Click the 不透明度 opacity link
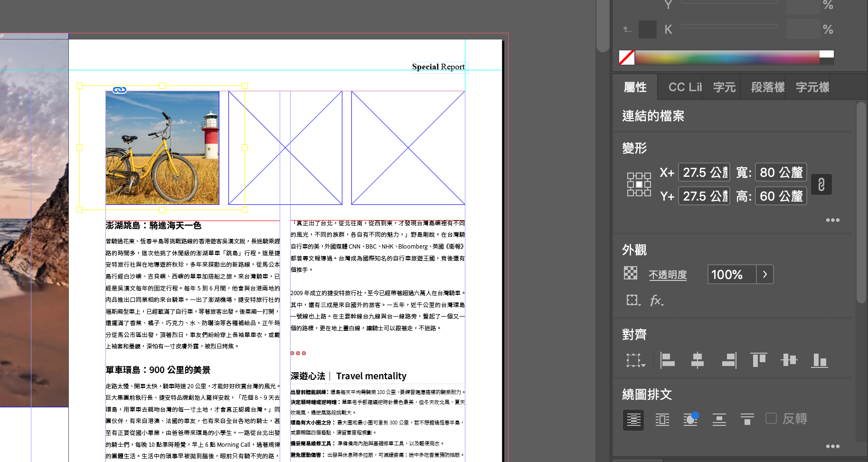 [x=668, y=275]
